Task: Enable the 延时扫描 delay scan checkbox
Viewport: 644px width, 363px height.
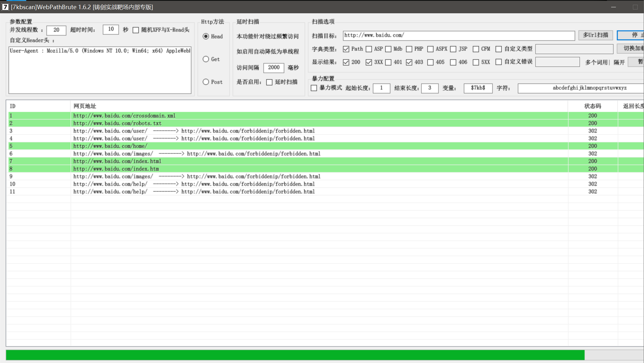Action: click(x=269, y=82)
